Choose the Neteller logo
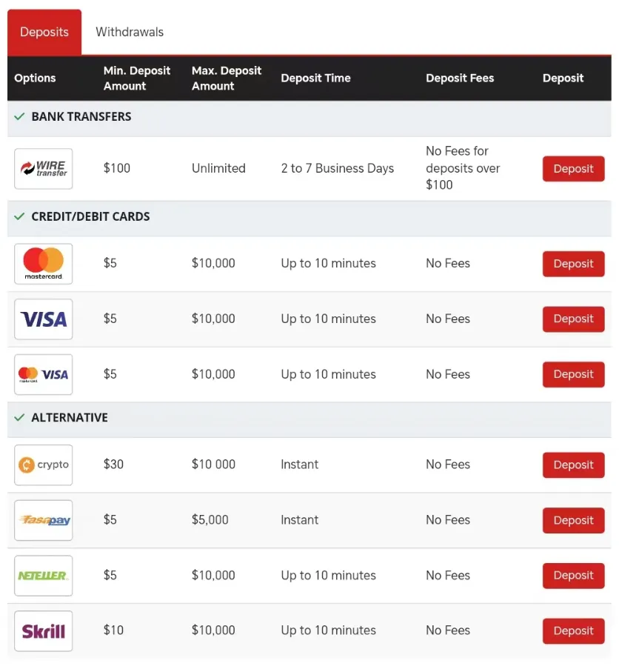 click(43, 575)
